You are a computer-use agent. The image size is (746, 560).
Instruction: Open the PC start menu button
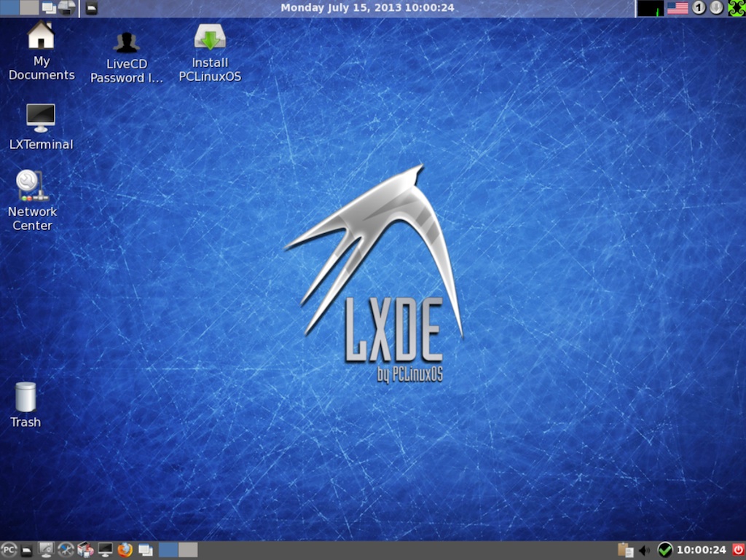pos(9,550)
